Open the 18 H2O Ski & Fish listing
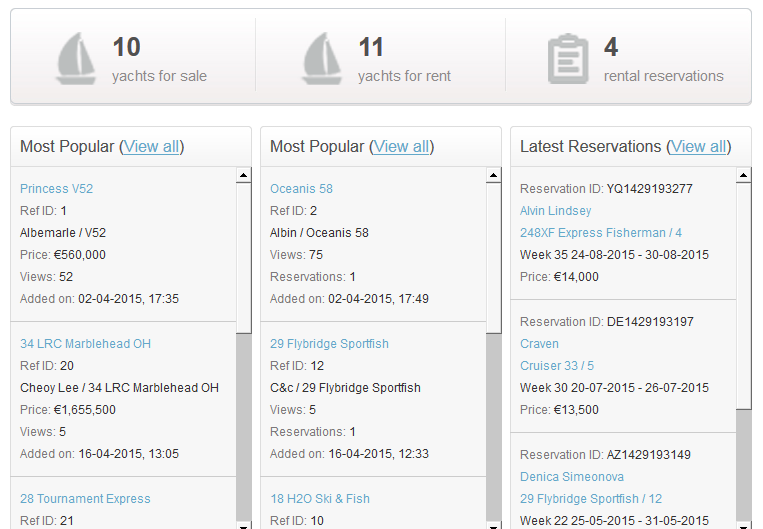The width and height of the screenshot is (763, 529). [320, 499]
